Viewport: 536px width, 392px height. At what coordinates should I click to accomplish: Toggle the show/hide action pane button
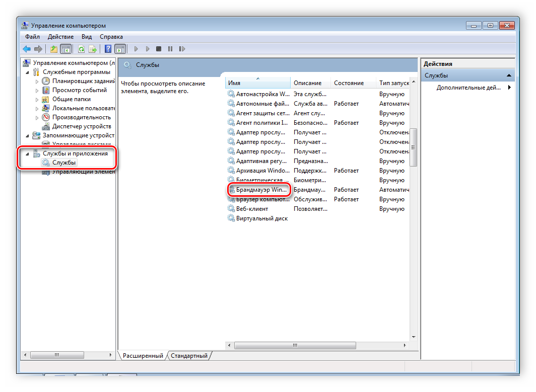[x=120, y=49]
